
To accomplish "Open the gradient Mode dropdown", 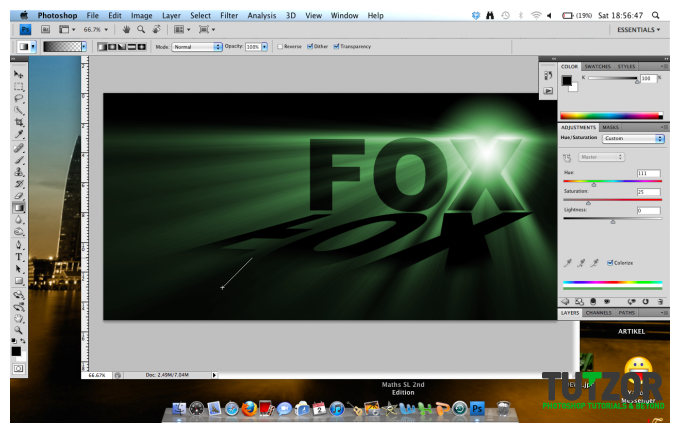I will (197, 47).
